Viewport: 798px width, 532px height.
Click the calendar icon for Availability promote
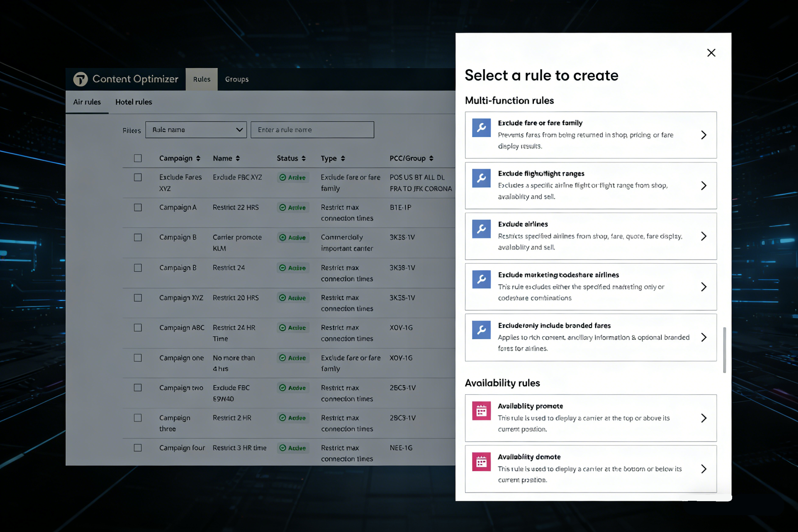coord(481,411)
